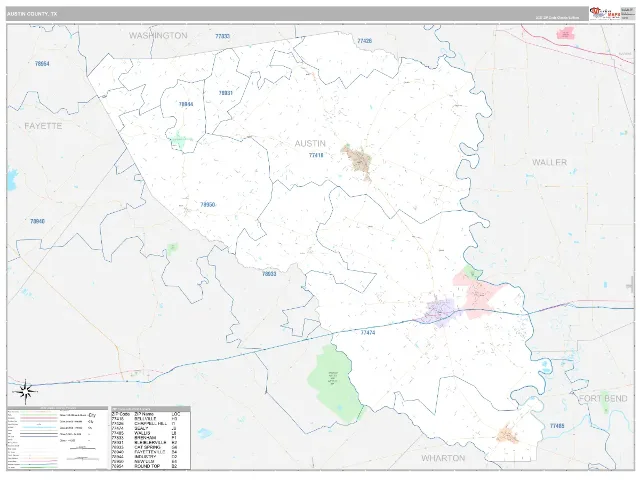Click the FAYETTEVILLE row in ZIP table
Viewport: 640px width, 480px height.
(x=150, y=452)
